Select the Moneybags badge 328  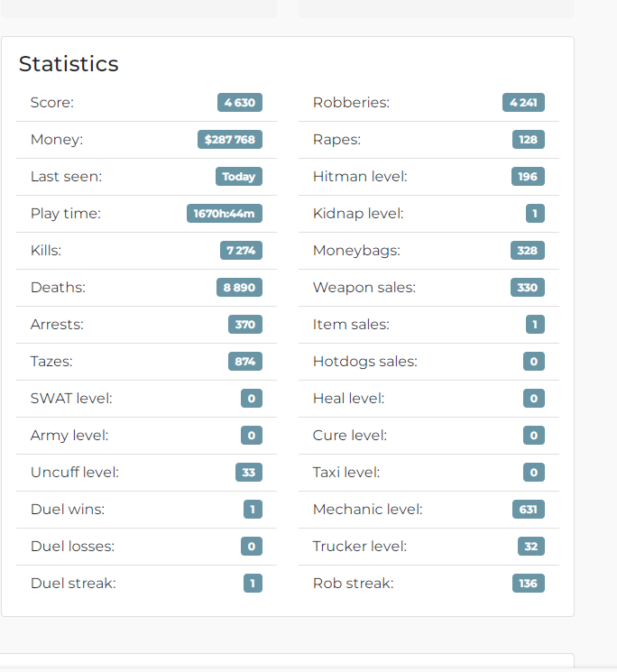[x=528, y=250]
